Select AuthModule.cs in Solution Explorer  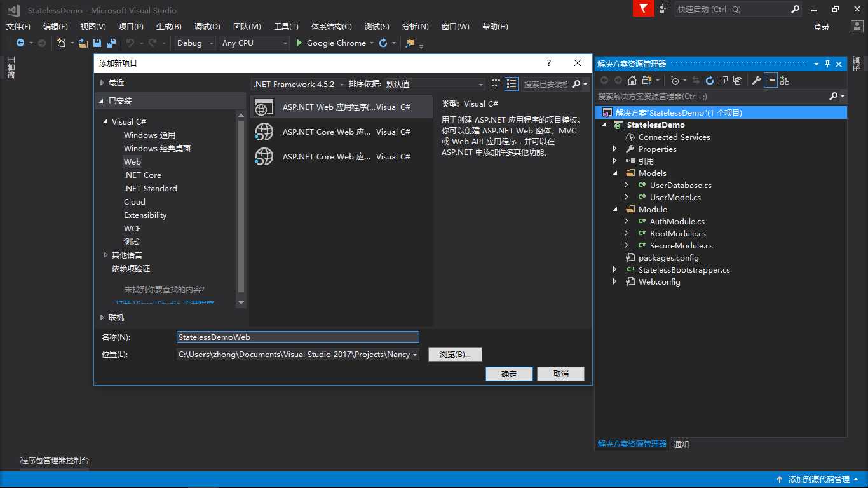677,221
